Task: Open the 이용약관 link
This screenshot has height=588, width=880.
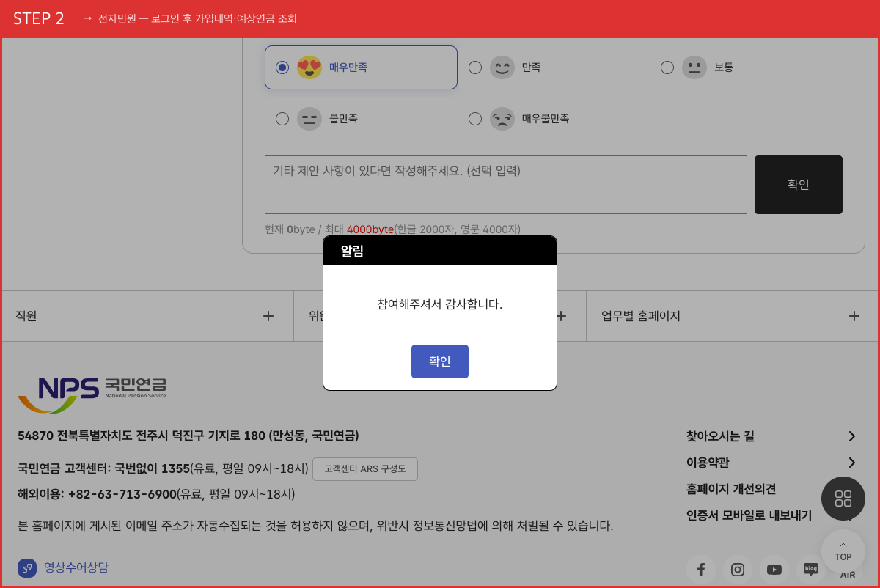Action: pyautogui.click(x=708, y=463)
